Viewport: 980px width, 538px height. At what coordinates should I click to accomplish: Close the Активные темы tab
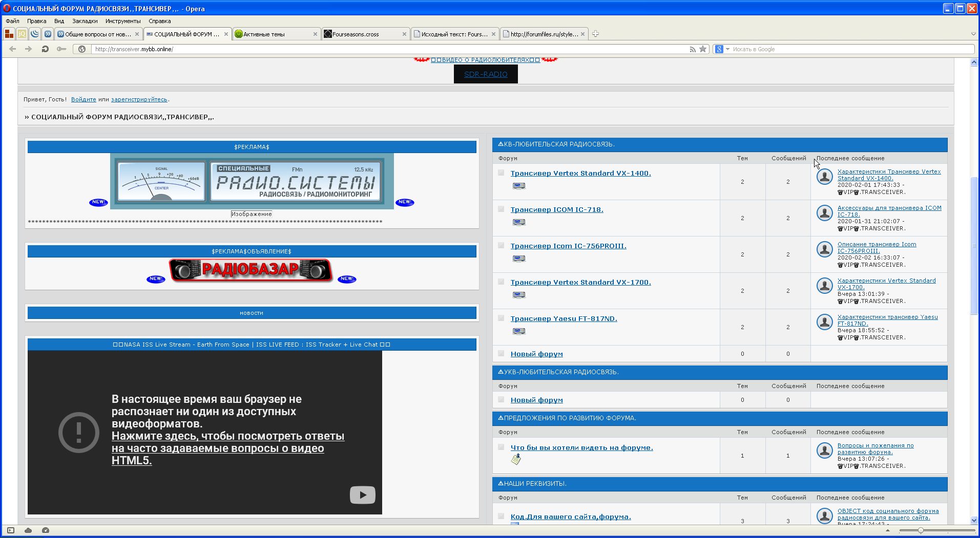(315, 34)
